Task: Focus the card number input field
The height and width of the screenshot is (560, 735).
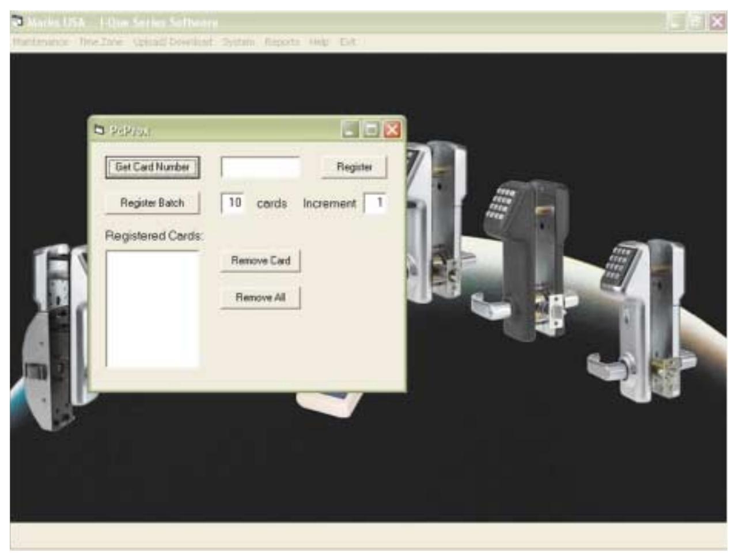Action: point(260,167)
